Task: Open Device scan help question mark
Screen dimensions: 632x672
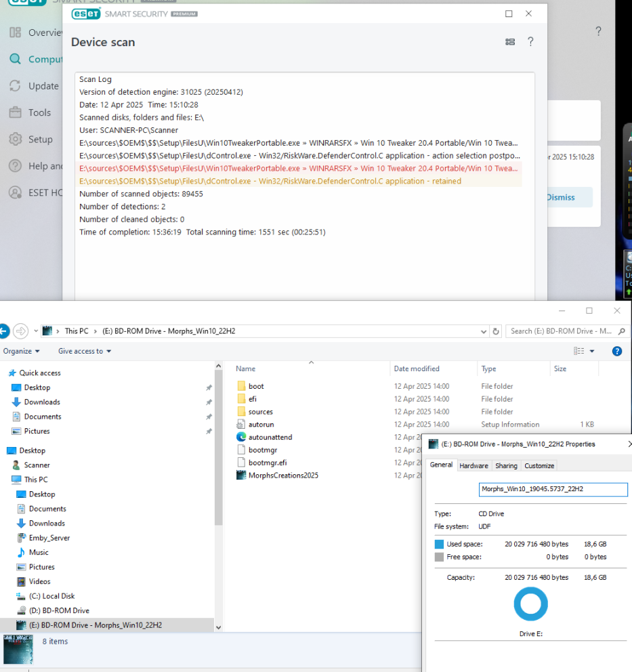Action: (530, 41)
